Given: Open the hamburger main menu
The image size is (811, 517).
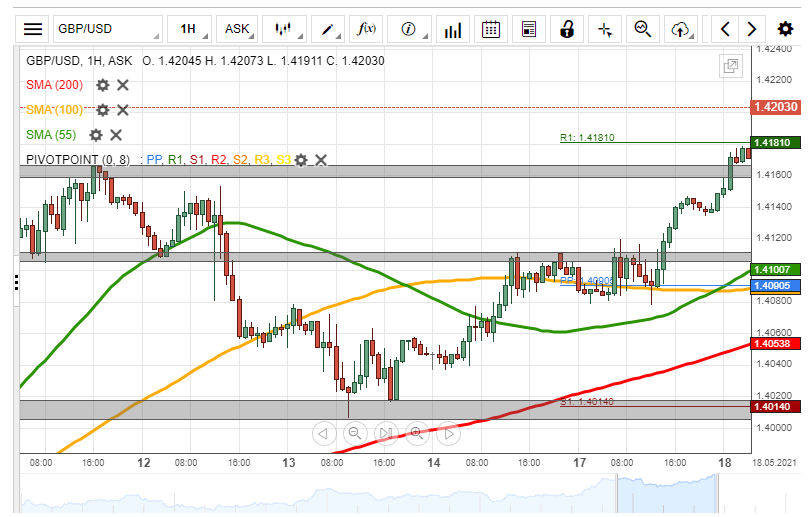Looking at the screenshot, I should 33,29.
